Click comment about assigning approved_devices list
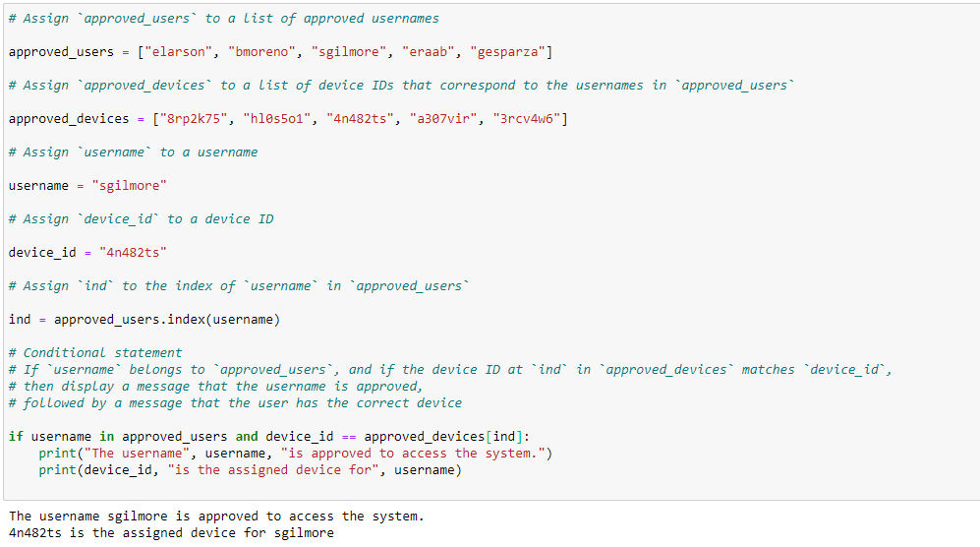Viewport: 980px width, 547px height. point(401,86)
